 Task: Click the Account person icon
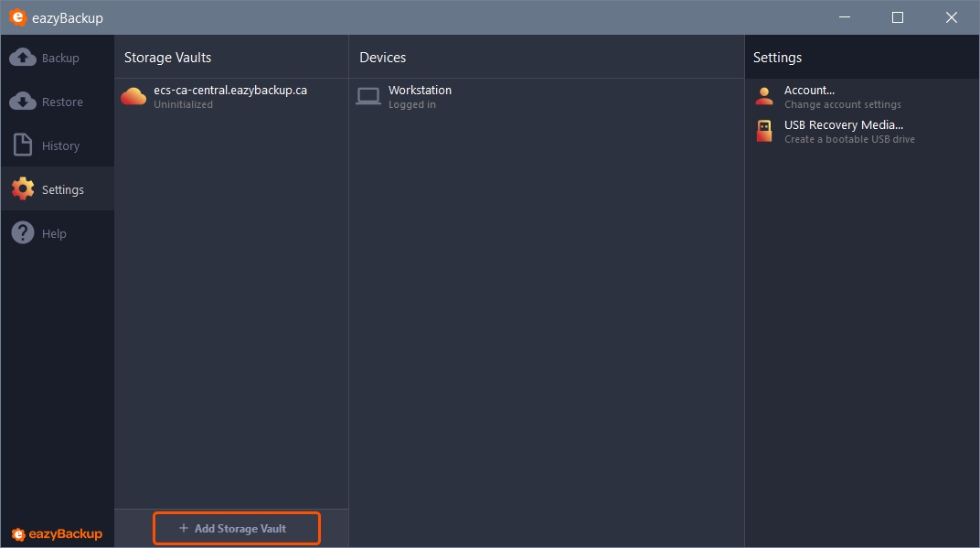point(763,96)
